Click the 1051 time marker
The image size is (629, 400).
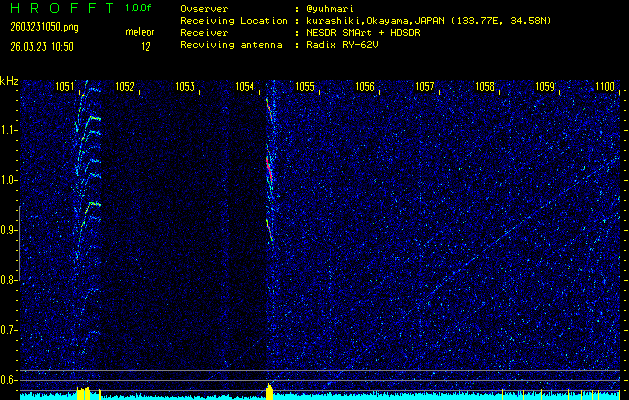pos(65,87)
